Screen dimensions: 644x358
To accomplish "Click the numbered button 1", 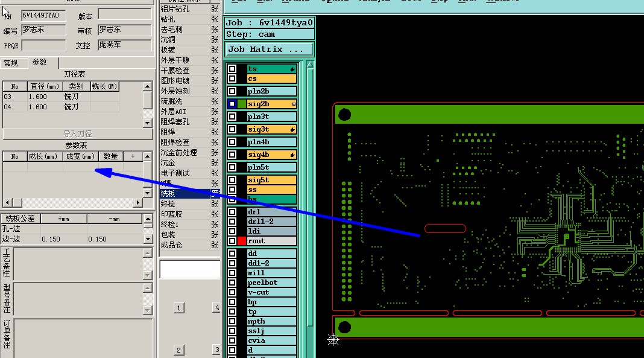I will click(x=178, y=308).
